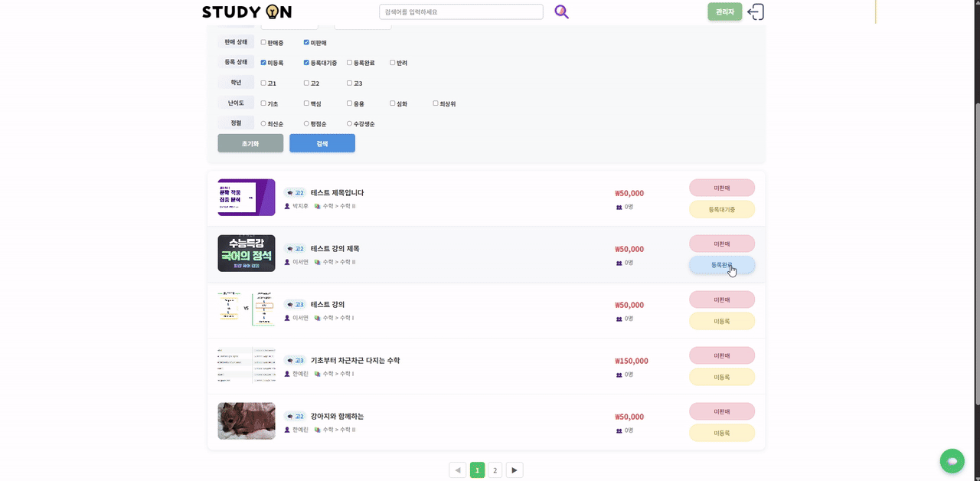
Task: Click the 고2 badge of 테스트 제목입니다
Action: pos(295,193)
